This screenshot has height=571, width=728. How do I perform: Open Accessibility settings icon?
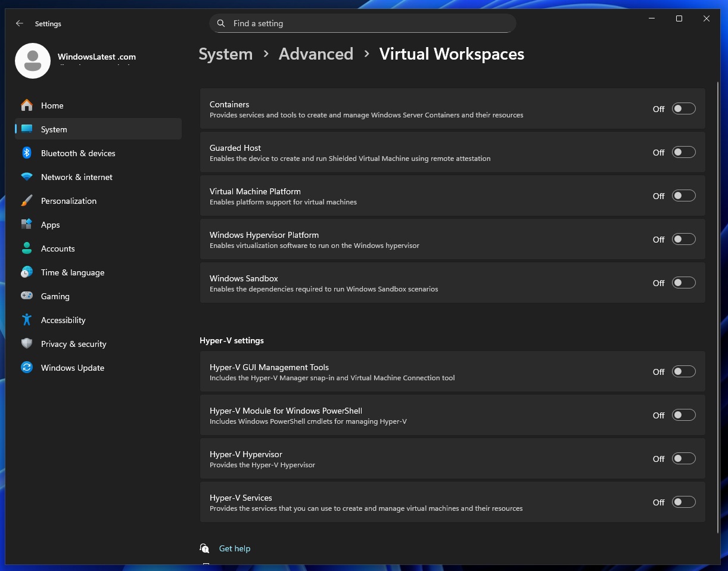26,320
